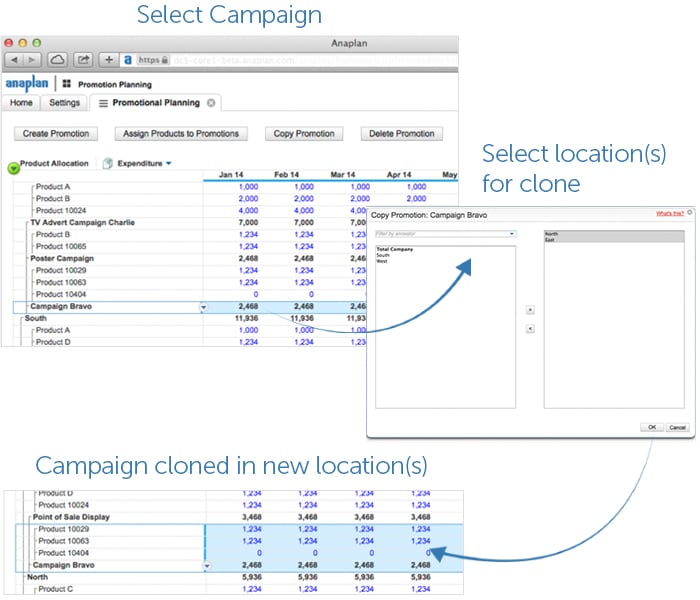This screenshot has height=600, width=700.
Task: Select the South row
Action: click(36, 318)
